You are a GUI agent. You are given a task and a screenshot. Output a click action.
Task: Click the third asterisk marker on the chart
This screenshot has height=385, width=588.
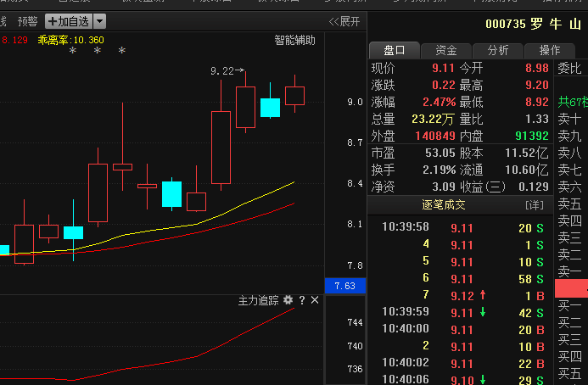click(122, 51)
